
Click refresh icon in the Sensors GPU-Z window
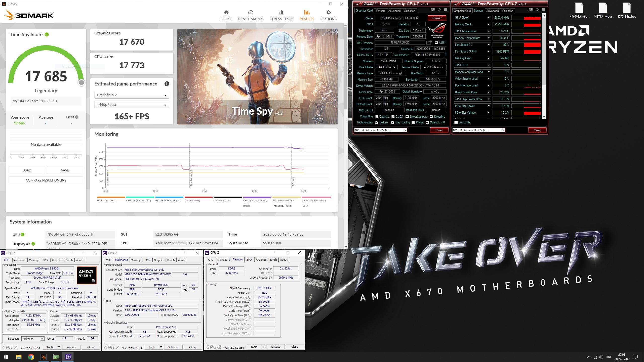tap(537, 9)
